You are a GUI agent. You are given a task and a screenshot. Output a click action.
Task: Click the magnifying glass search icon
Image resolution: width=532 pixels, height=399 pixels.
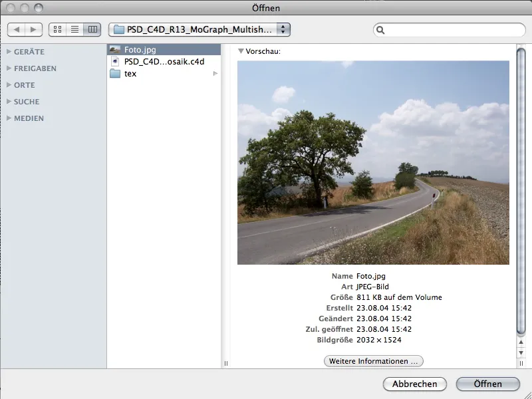(380, 30)
